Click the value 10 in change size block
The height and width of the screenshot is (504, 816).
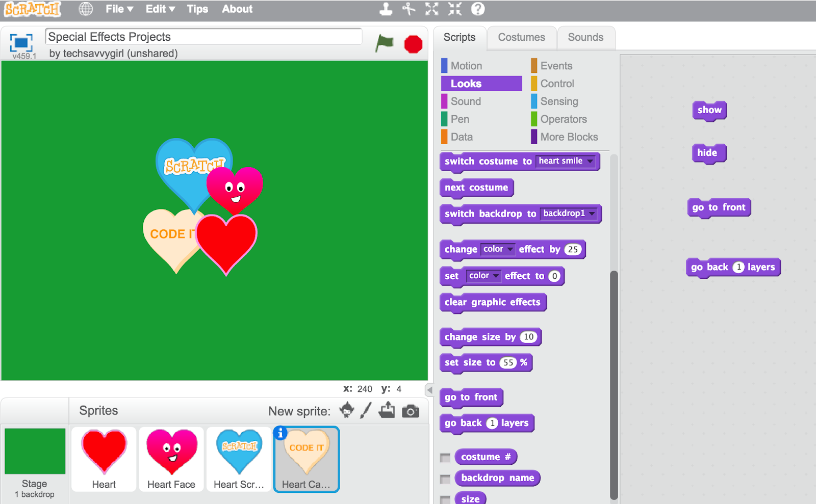(528, 337)
